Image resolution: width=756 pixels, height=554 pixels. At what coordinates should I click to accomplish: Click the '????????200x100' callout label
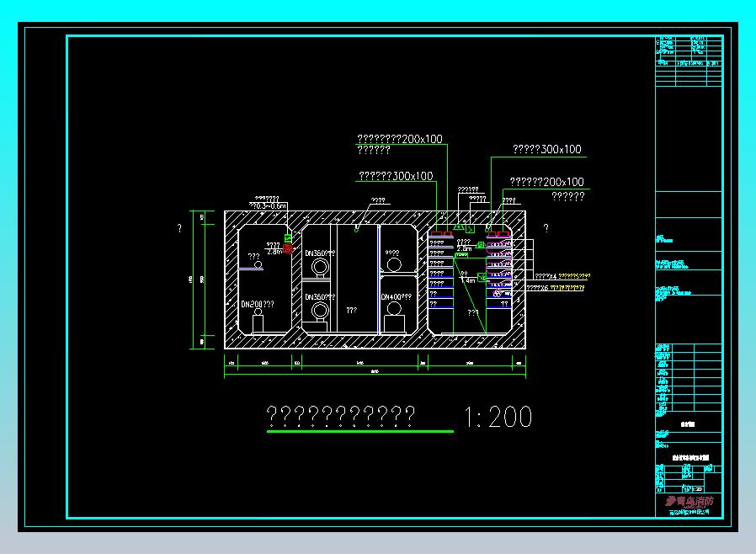pos(400,139)
